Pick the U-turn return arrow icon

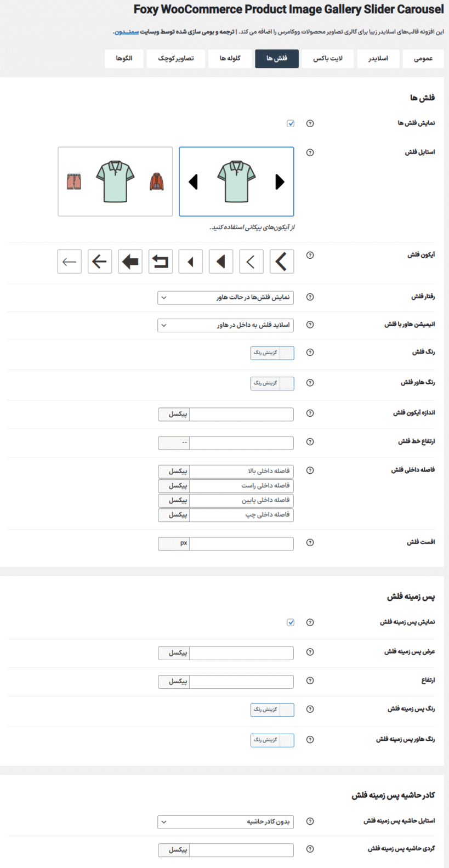pos(160,262)
